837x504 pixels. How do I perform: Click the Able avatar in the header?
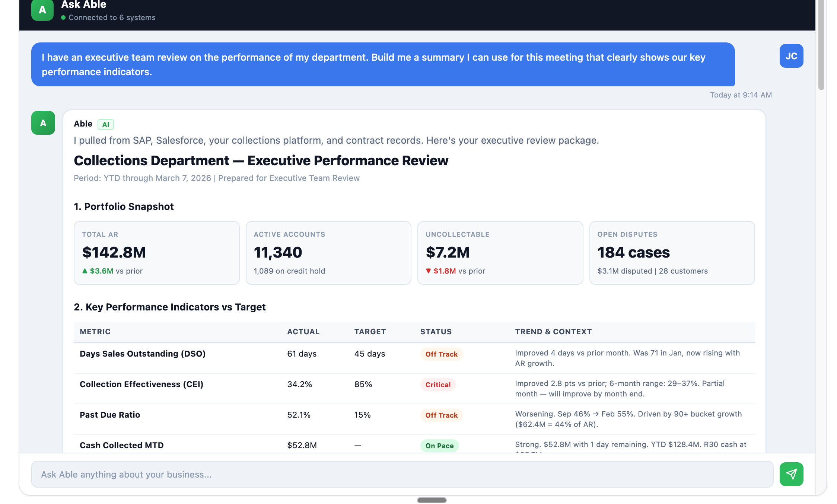coord(42,9)
